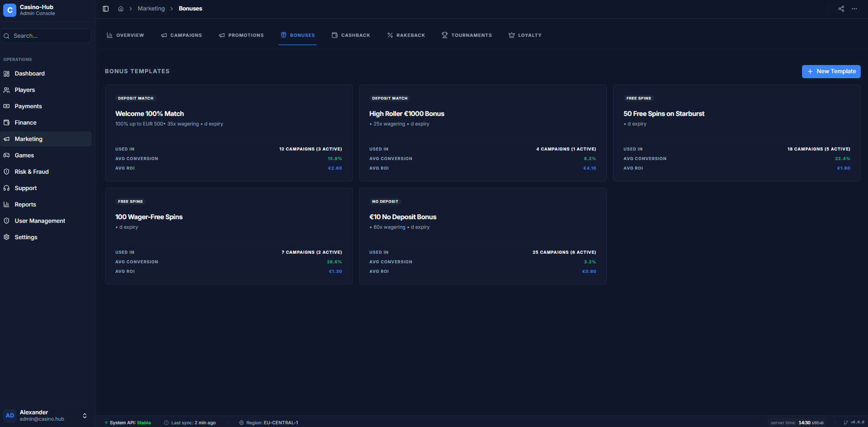This screenshot has width=868, height=427.
Task: Open the Cashback tab
Action: (x=350, y=35)
